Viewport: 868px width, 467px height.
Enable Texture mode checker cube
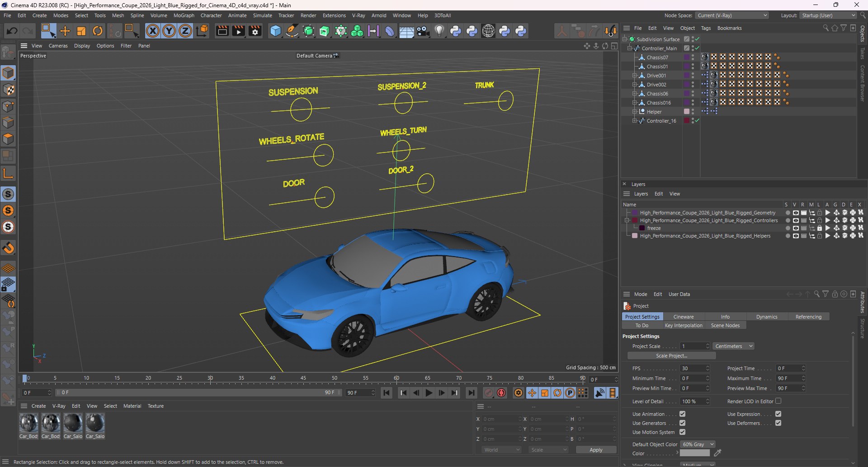tap(8, 90)
